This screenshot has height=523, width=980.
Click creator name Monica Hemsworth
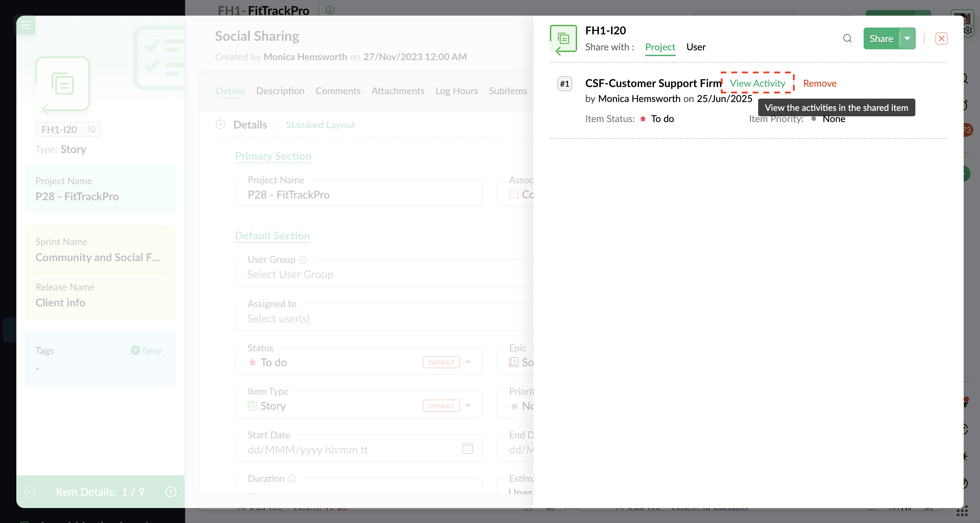pos(305,57)
